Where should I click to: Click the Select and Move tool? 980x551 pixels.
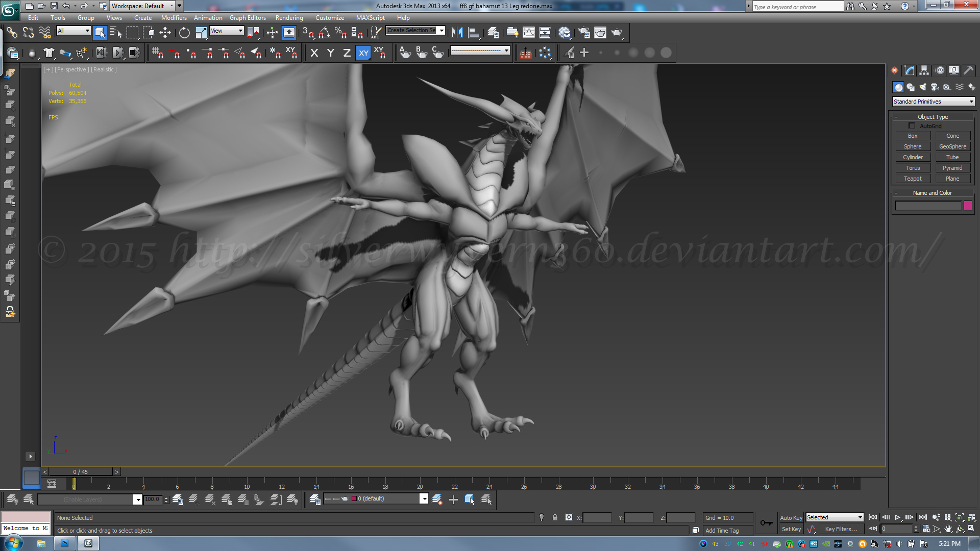point(165,33)
